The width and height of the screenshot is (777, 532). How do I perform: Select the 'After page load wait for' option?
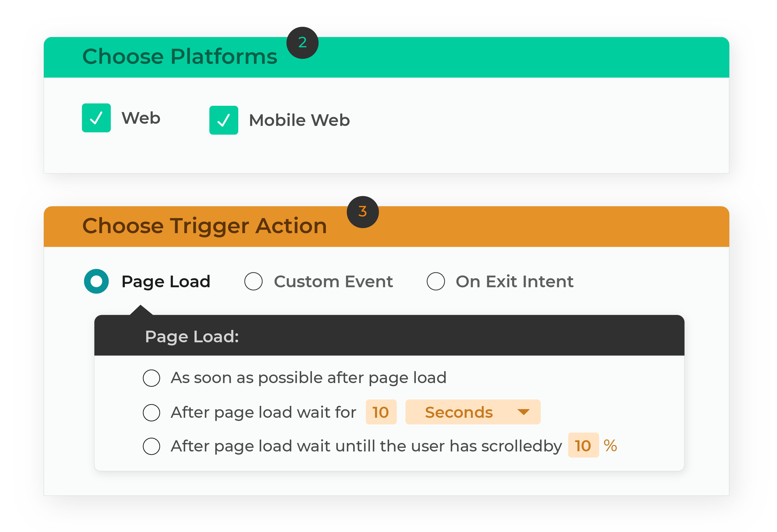click(x=151, y=412)
